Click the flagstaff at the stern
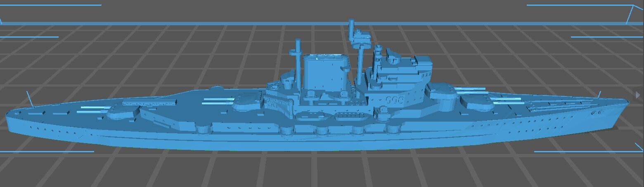644x187 pixels. click(29, 98)
